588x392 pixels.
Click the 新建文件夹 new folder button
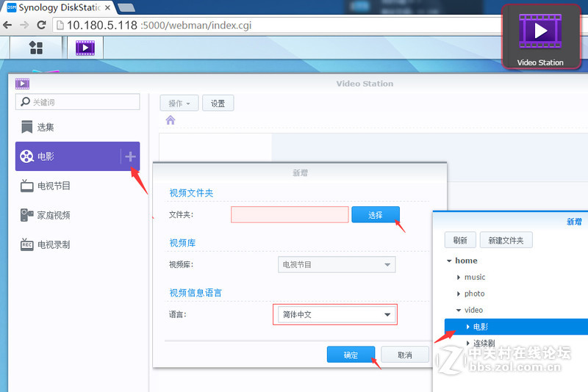coord(506,240)
